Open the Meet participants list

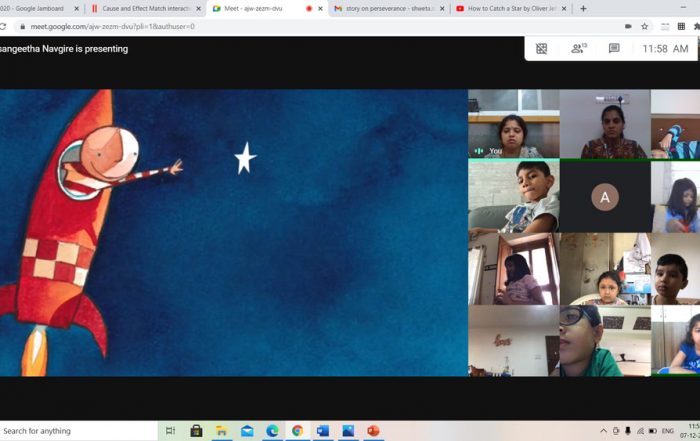coord(579,48)
